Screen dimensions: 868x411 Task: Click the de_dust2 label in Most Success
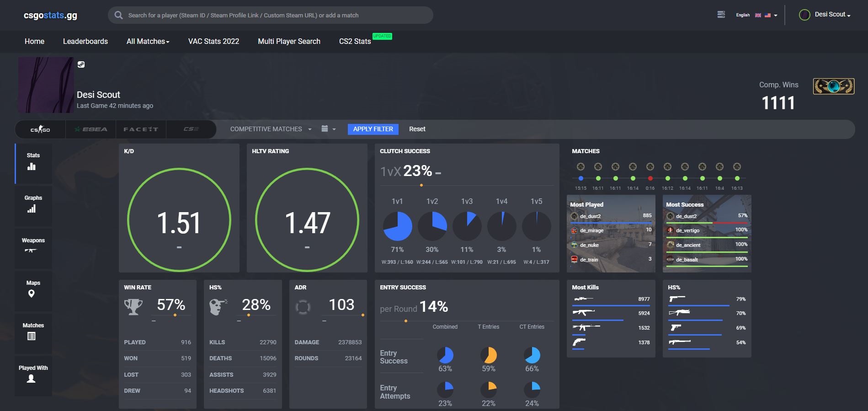click(x=687, y=216)
